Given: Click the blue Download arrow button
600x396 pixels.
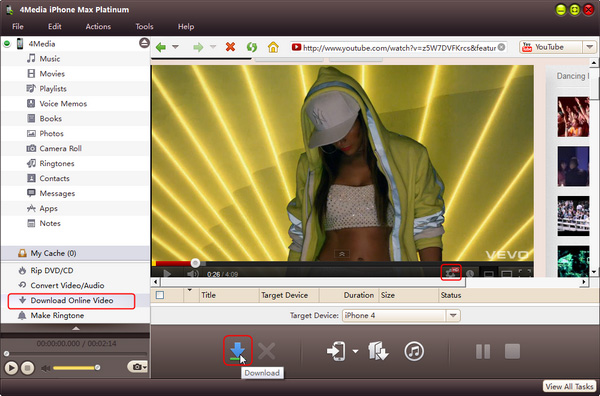Looking at the screenshot, I should coord(238,350).
